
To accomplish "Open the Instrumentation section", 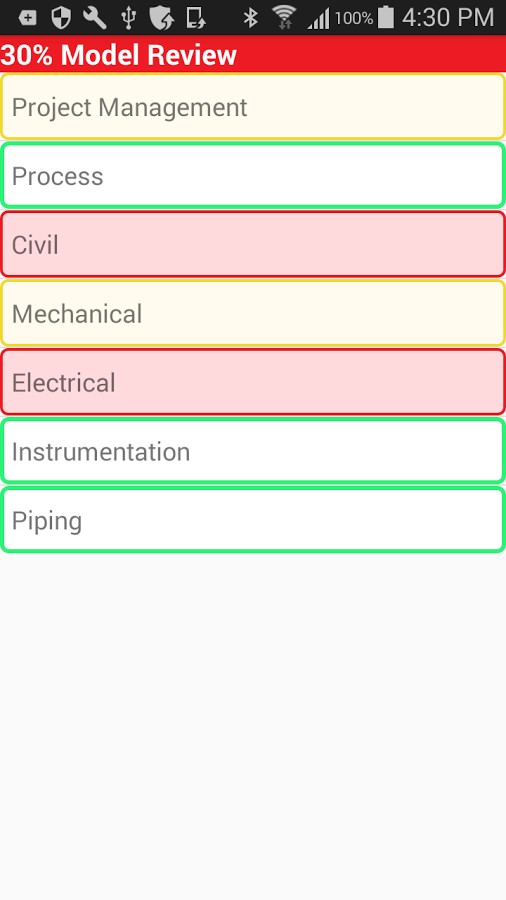I will [x=253, y=451].
